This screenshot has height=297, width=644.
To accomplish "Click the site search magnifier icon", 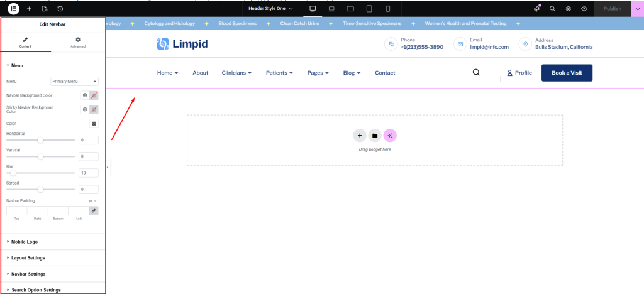I will pos(476,73).
